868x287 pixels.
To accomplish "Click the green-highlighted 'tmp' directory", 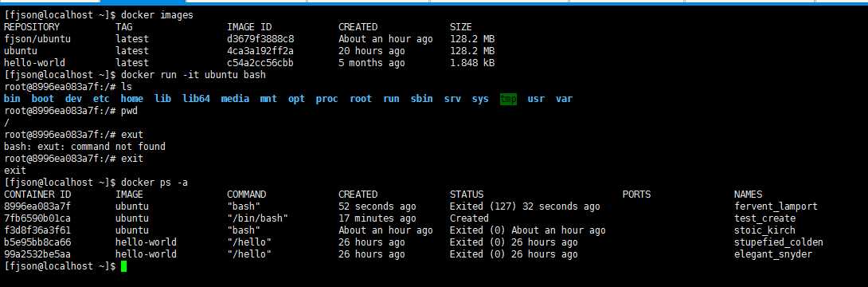I will [x=508, y=99].
